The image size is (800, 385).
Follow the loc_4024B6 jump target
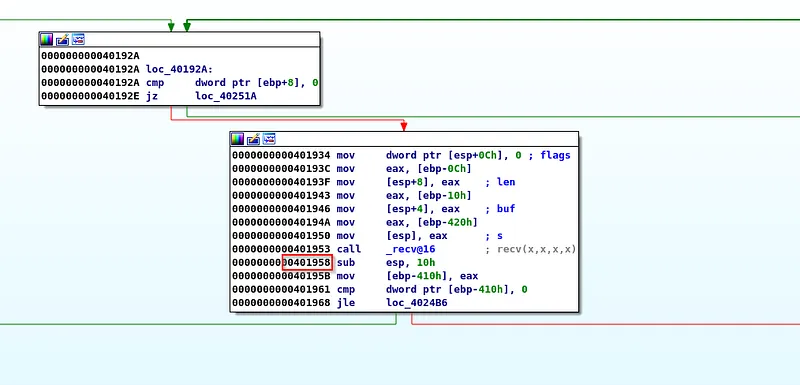coord(417,303)
